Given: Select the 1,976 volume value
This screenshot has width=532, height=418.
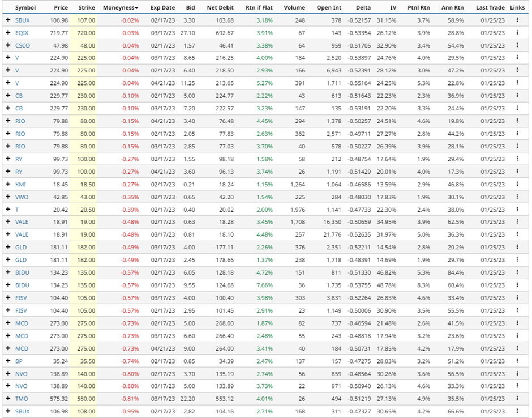Looking at the screenshot, I should pyautogui.click(x=298, y=210).
